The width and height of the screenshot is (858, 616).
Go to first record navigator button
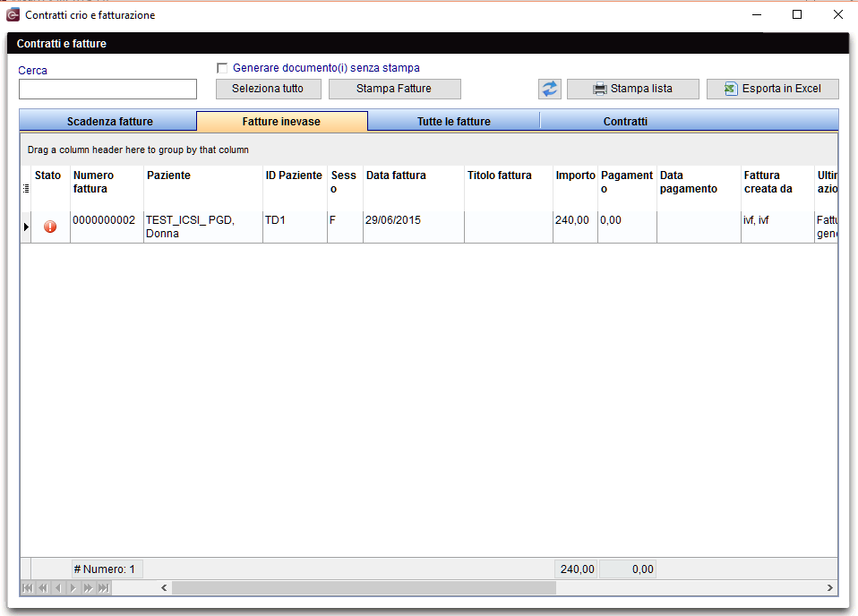point(28,588)
